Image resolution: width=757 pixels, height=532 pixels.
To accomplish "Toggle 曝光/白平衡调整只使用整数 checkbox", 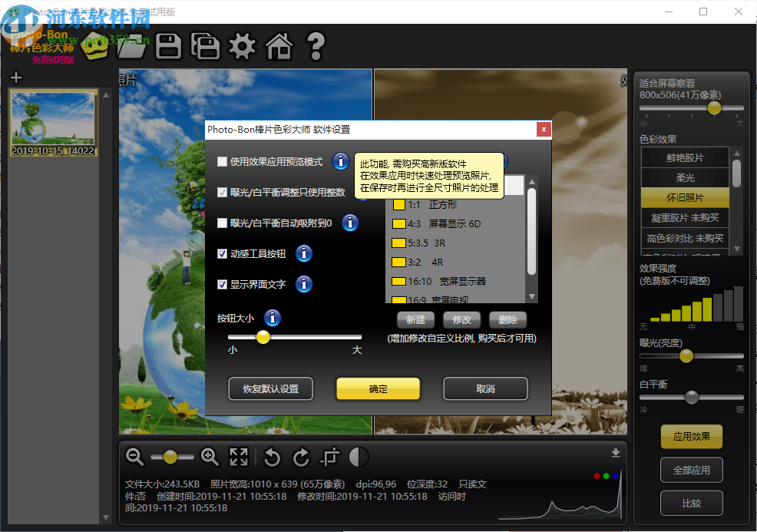I will tap(222, 192).
